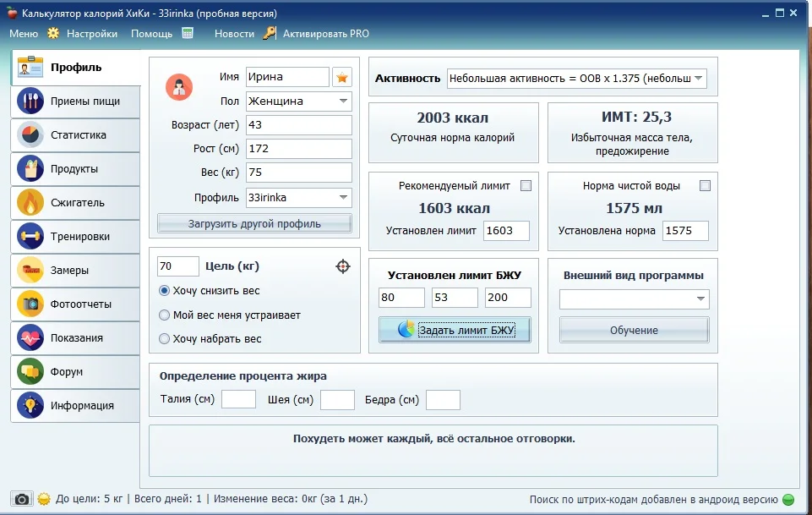Click the star icon next to name field

342,77
